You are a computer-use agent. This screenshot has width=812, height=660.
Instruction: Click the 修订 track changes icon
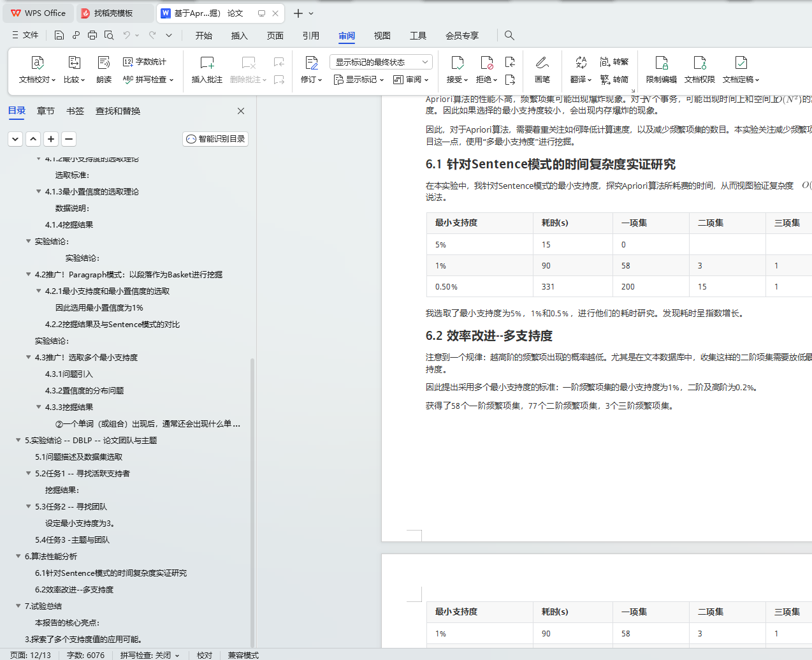click(312, 62)
